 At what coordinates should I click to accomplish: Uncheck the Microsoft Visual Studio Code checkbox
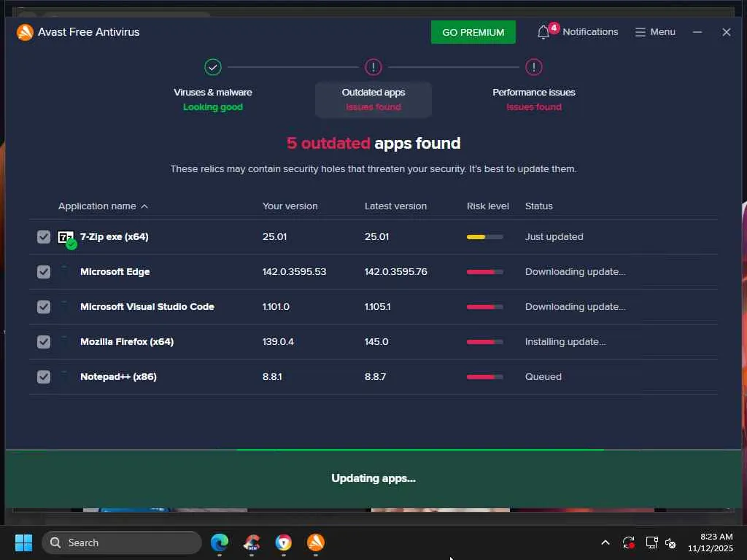(43, 307)
